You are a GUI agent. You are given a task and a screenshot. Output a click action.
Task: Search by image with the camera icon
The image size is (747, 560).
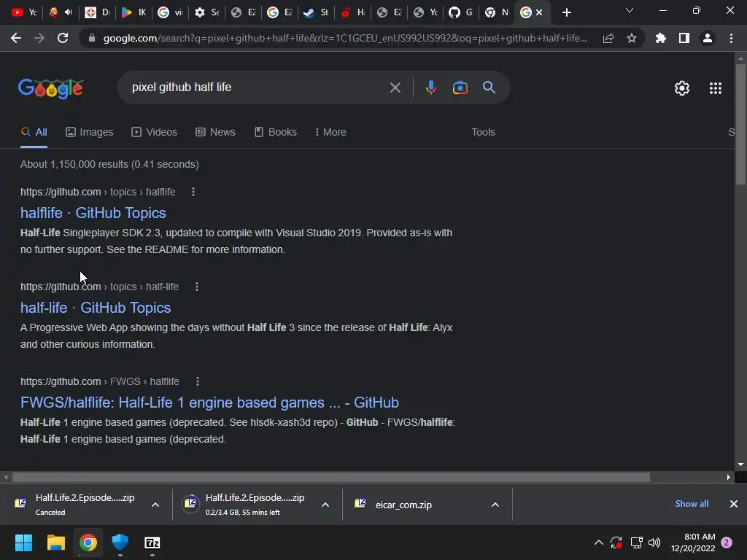tap(460, 87)
